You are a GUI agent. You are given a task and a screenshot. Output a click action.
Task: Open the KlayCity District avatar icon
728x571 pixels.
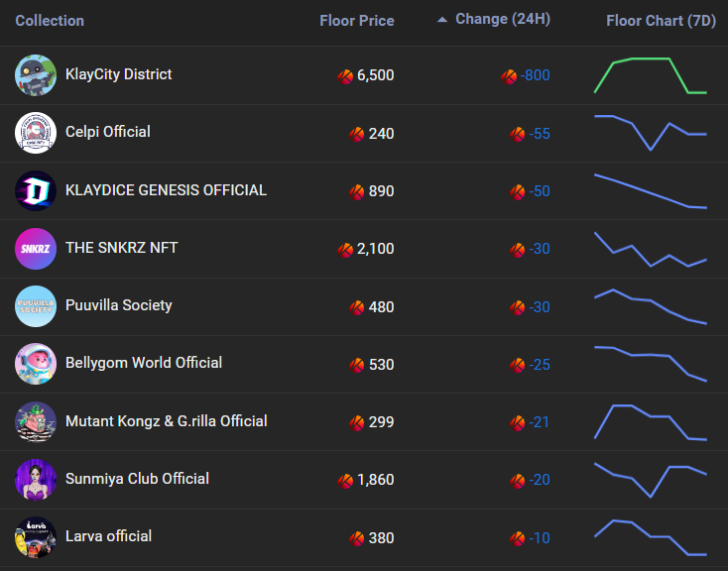point(36,75)
